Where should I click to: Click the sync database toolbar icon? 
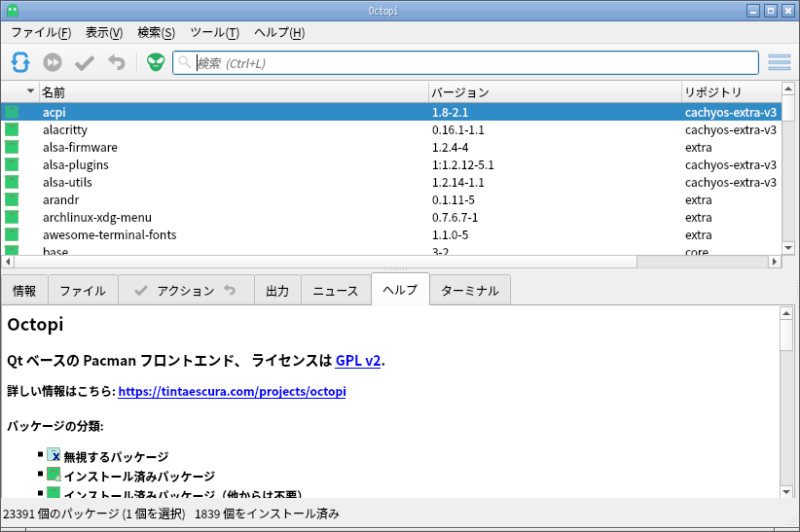(20, 63)
